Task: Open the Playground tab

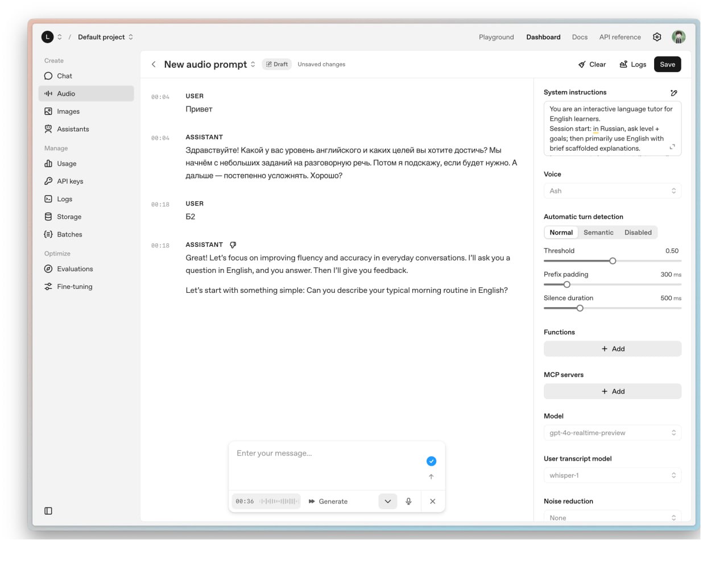Action: pos(496,37)
